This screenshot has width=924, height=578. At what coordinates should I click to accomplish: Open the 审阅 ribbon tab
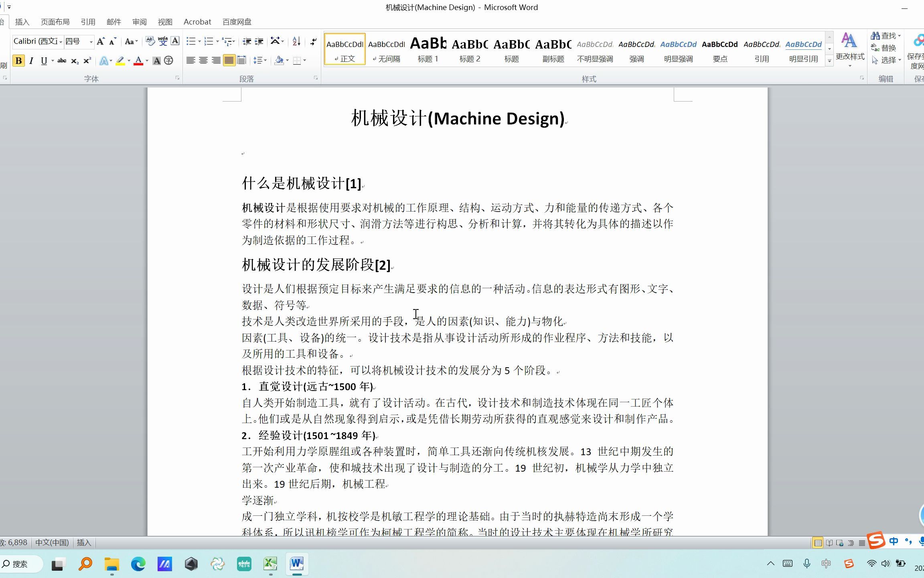pos(139,22)
